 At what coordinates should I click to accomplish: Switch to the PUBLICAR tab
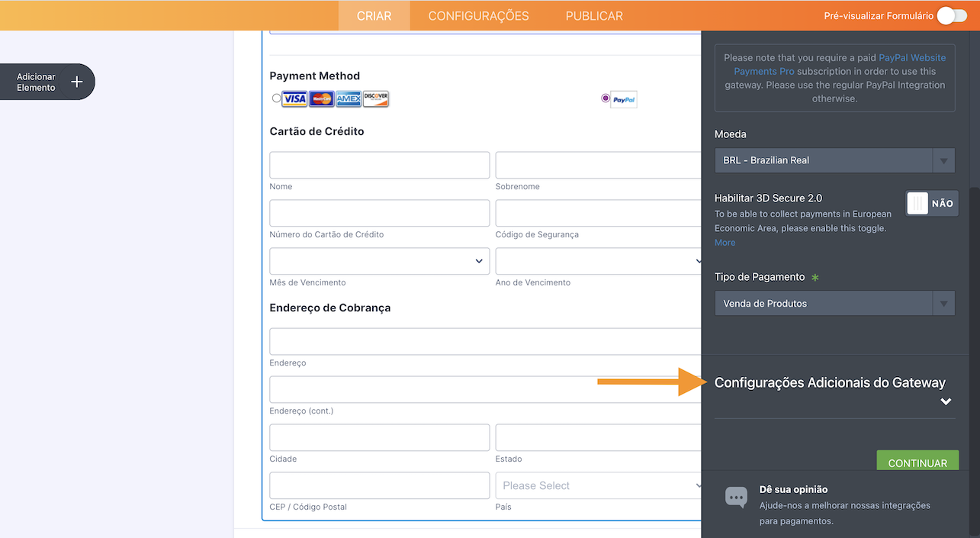[594, 16]
